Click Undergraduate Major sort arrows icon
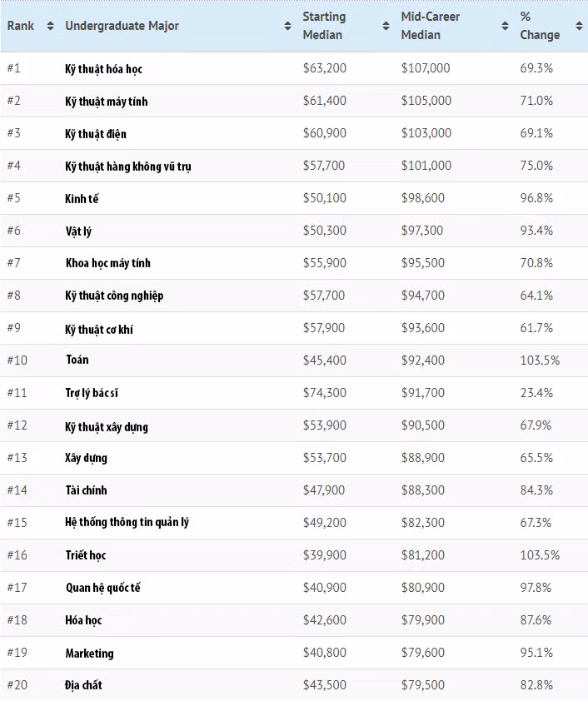The height and width of the screenshot is (701, 588). pyautogui.click(x=287, y=26)
